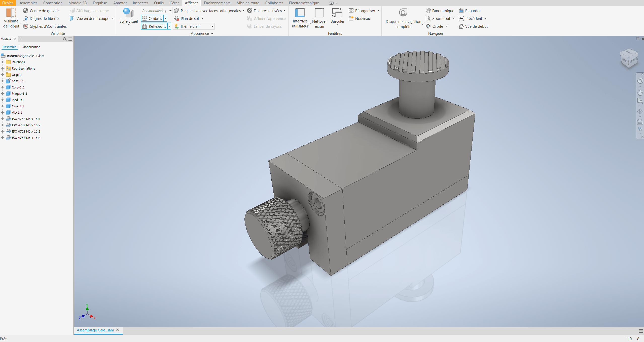
Task: Expand ISO 4762 M6 x 16:1 node
Action: tap(3, 119)
